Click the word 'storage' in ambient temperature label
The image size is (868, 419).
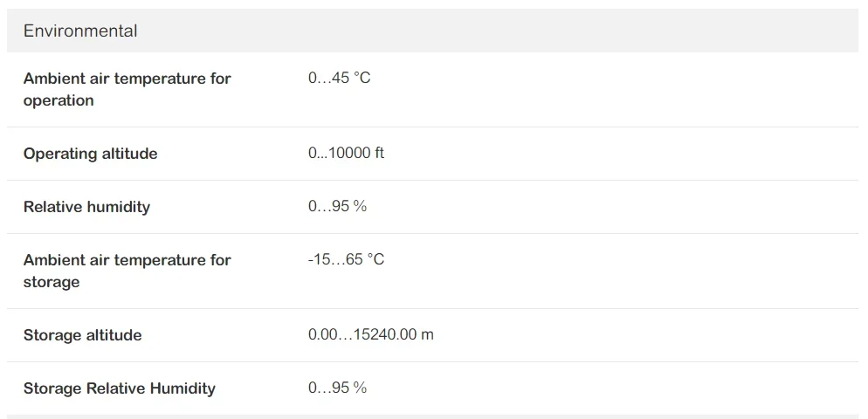tap(52, 282)
